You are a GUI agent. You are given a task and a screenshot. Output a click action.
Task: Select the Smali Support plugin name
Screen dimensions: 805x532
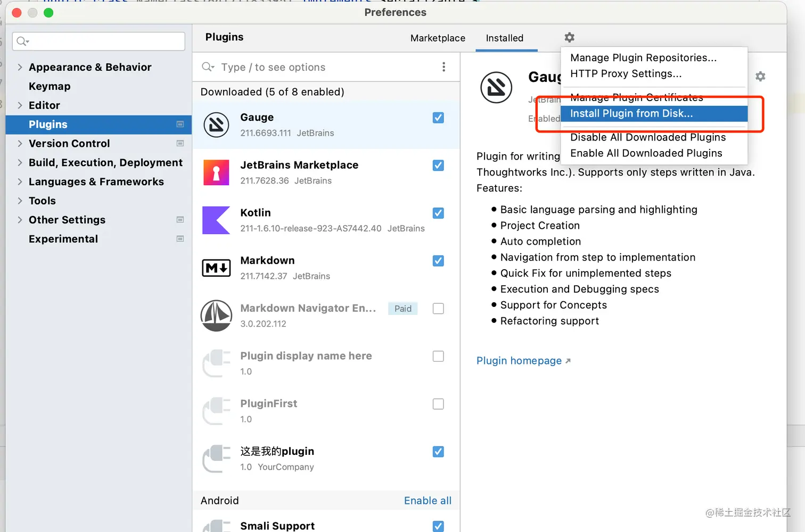click(x=277, y=526)
